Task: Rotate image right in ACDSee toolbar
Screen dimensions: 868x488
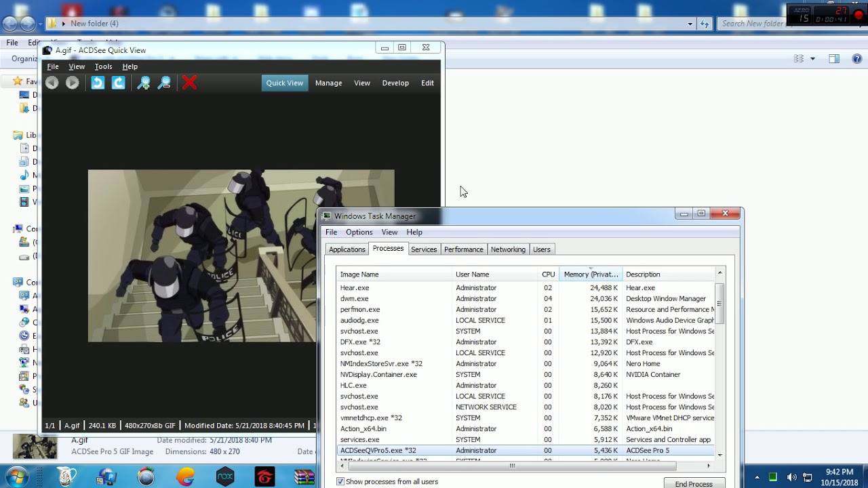Action: (118, 83)
